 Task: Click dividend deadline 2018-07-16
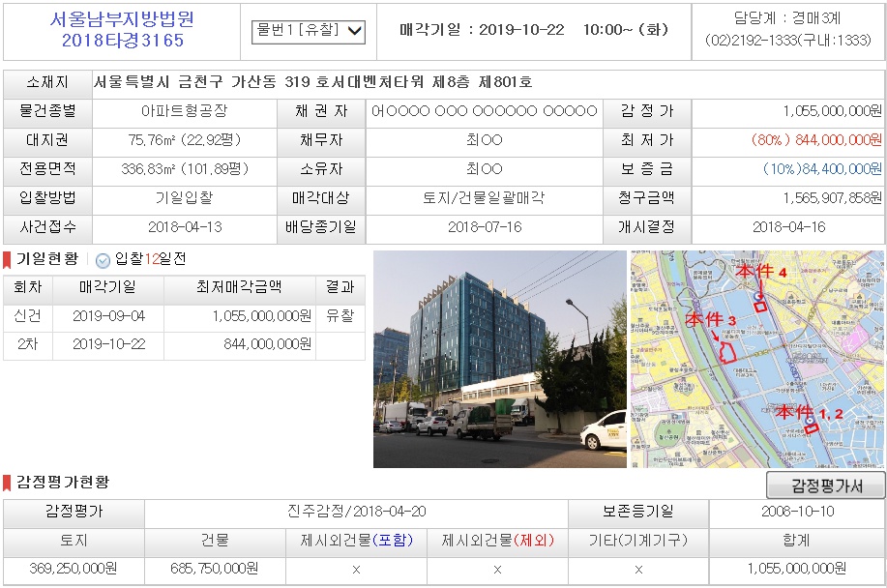point(485,227)
